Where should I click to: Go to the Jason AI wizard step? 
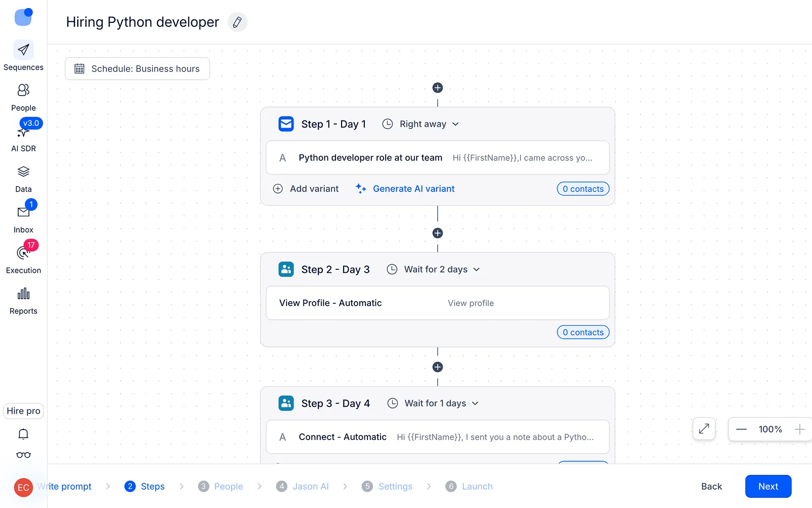coord(302,486)
